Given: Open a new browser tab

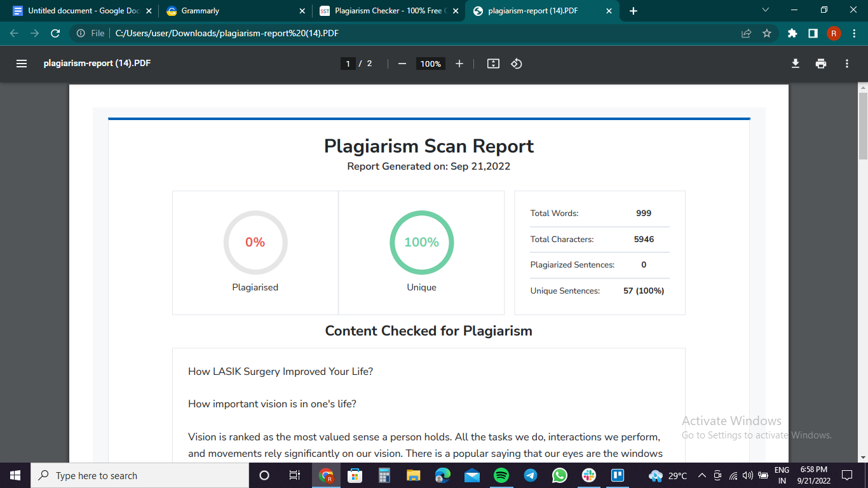Looking at the screenshot, I should [633, 11].
